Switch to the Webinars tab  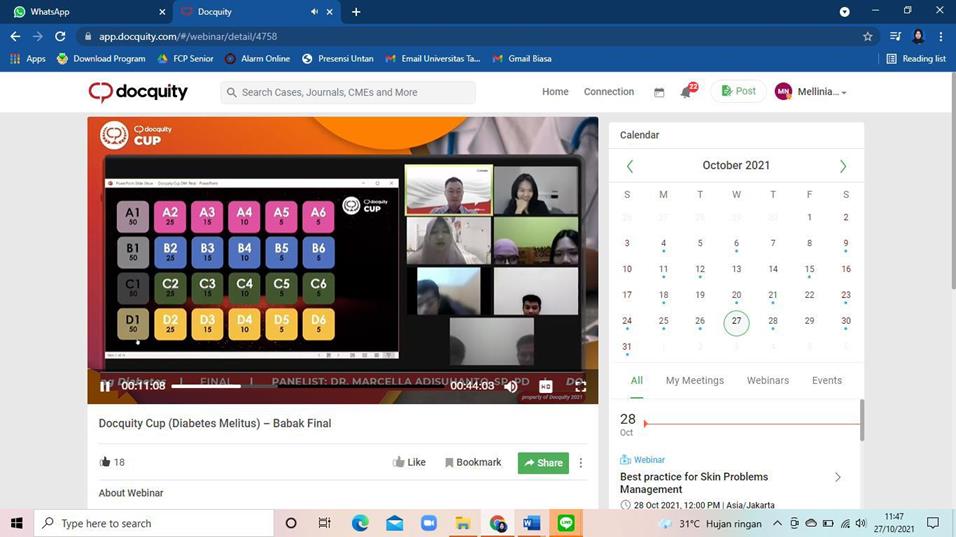click(x=767, y=380)
